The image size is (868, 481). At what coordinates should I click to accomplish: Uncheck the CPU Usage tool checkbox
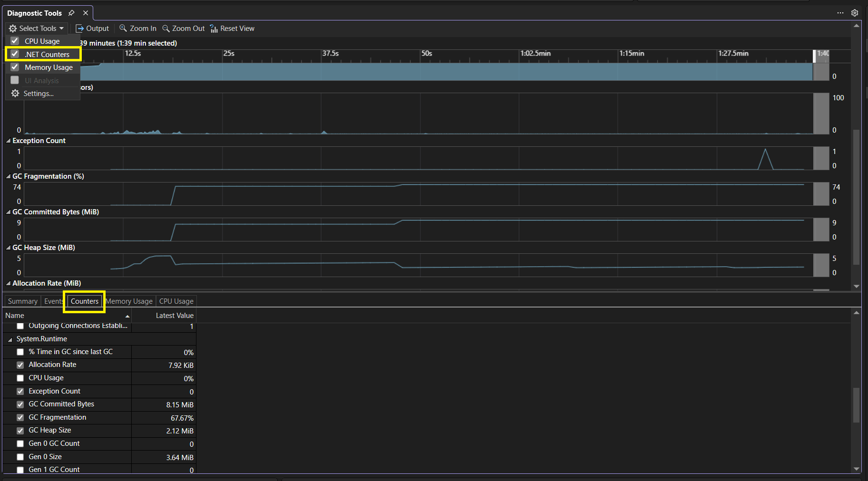14,41
